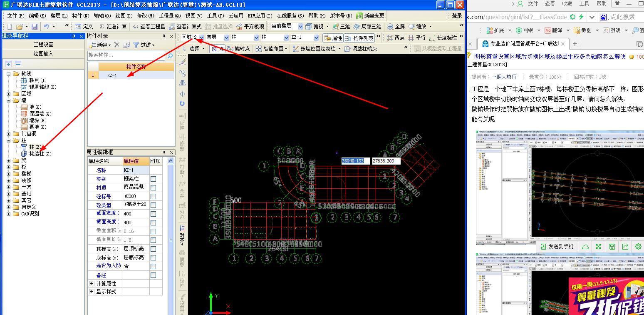Click the mirror tool in vertical toolbar

[182, 83]
